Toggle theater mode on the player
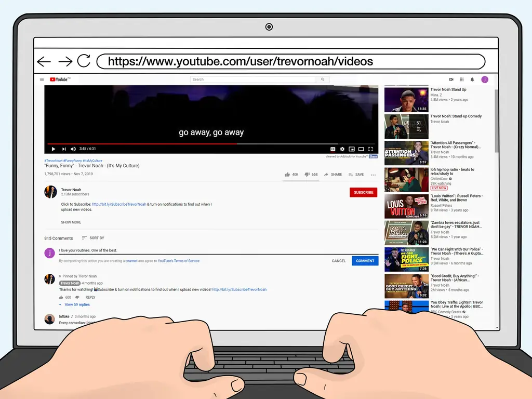This screenshot has height=399, width=532. click(362, 149)
